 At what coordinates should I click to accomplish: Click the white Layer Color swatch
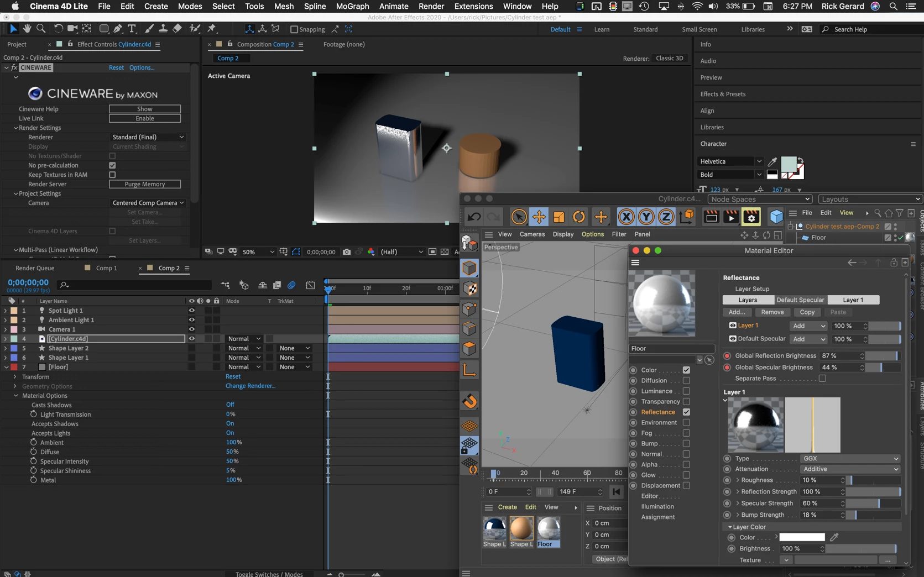click(x=802, y=537)
